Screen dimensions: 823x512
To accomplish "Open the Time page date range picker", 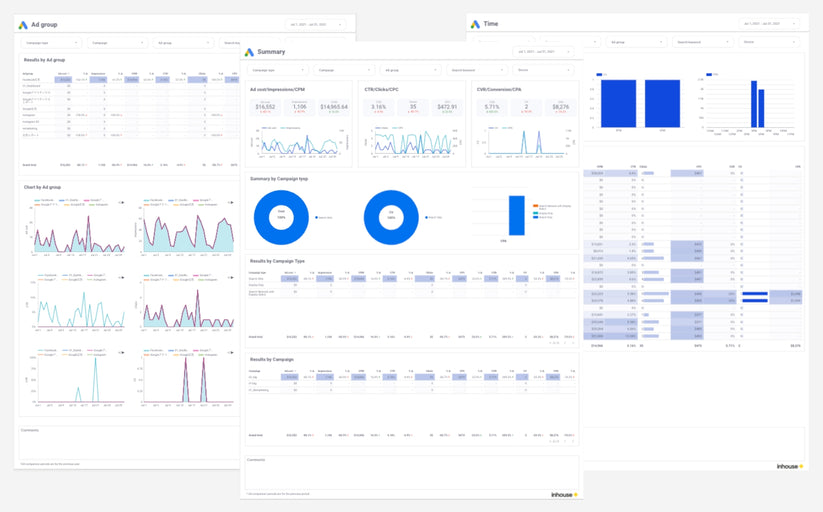I will [x=768, y=23].
